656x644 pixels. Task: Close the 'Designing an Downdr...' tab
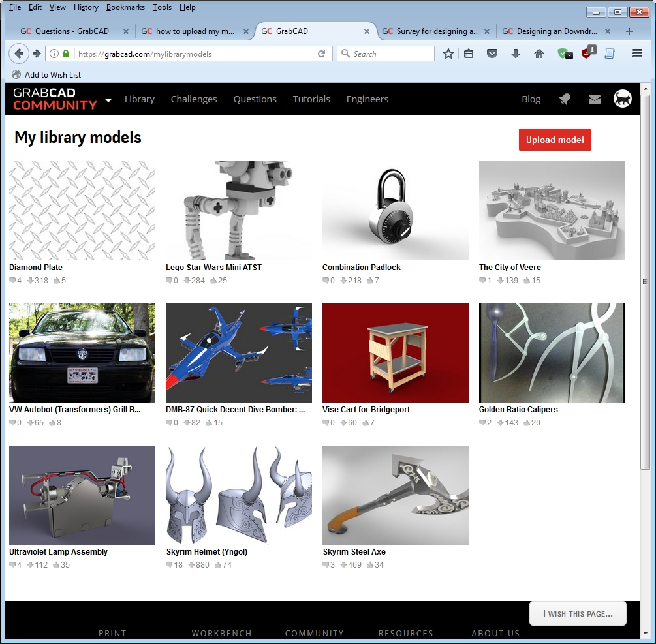point(608,31)
